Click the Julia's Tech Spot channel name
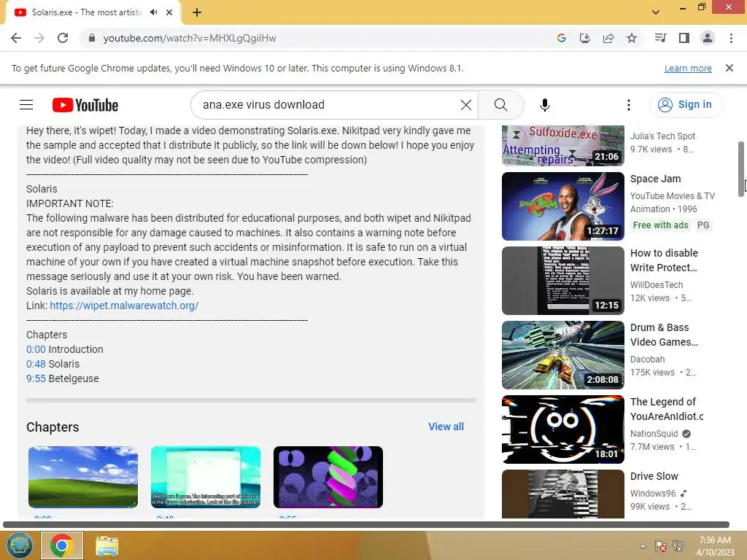 click(x=662, y=136)
